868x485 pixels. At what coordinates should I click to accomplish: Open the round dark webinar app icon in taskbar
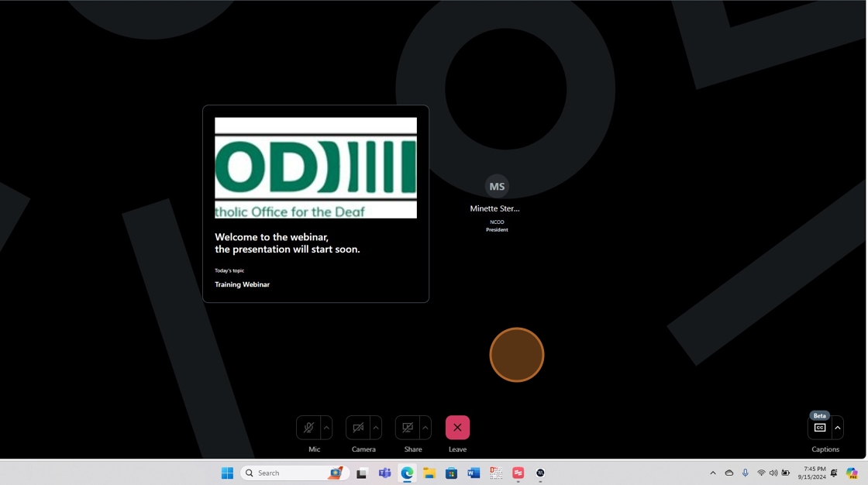540,473
